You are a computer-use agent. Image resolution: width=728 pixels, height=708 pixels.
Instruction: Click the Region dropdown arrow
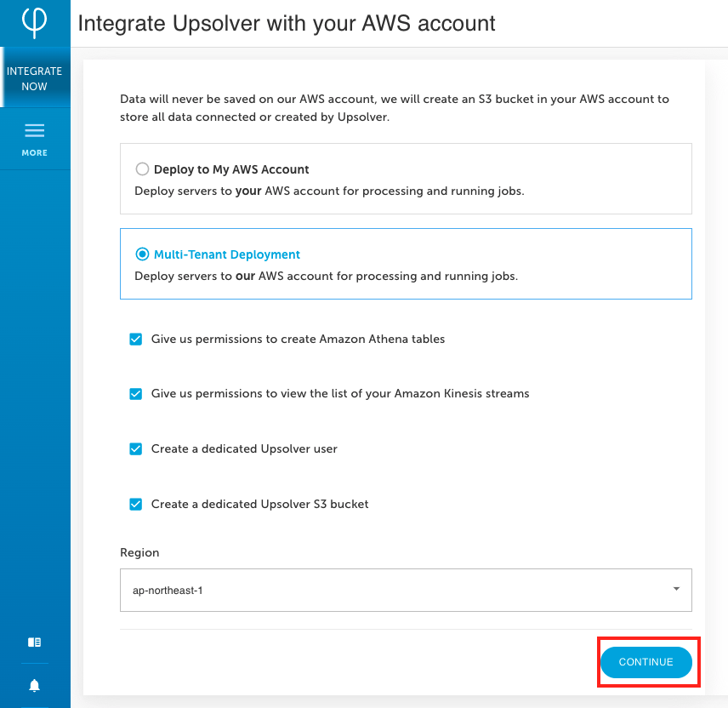click(x=676, y=589)
